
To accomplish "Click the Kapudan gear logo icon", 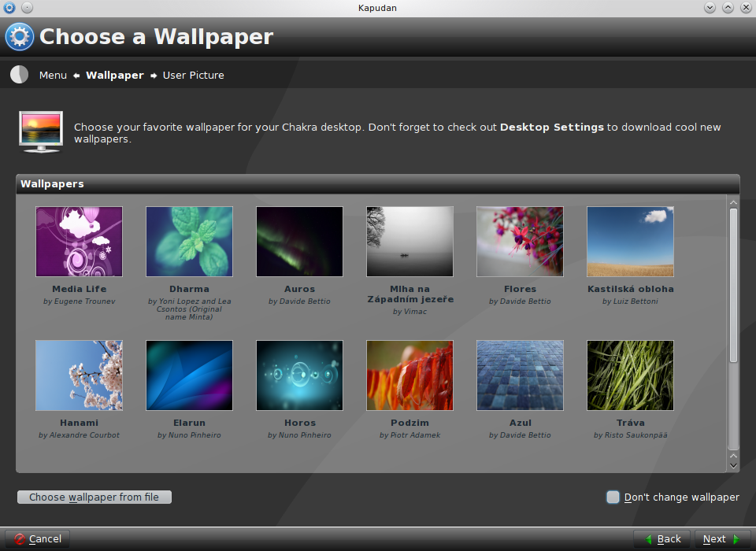I will 20,37.
